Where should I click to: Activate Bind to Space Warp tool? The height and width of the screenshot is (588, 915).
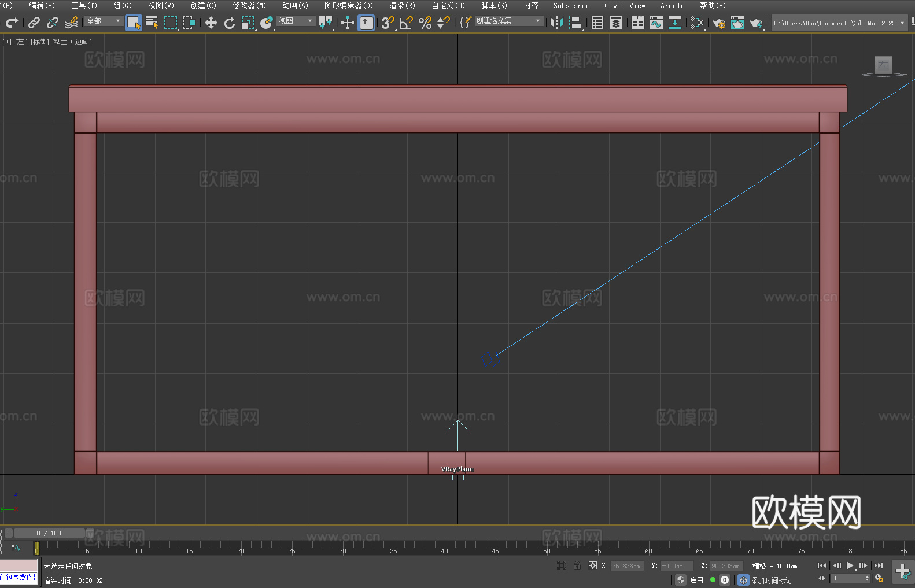tap(71, 23)
